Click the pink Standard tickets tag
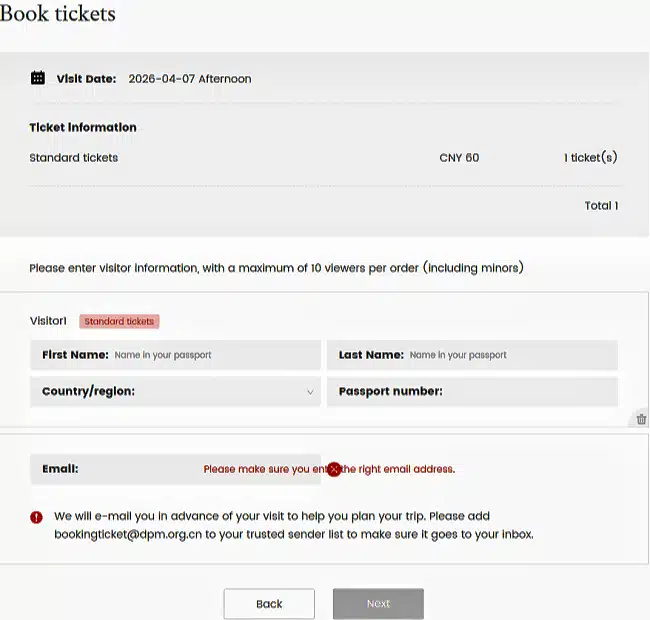Screen dimensions: 650x620 click(x=119, y=321)
